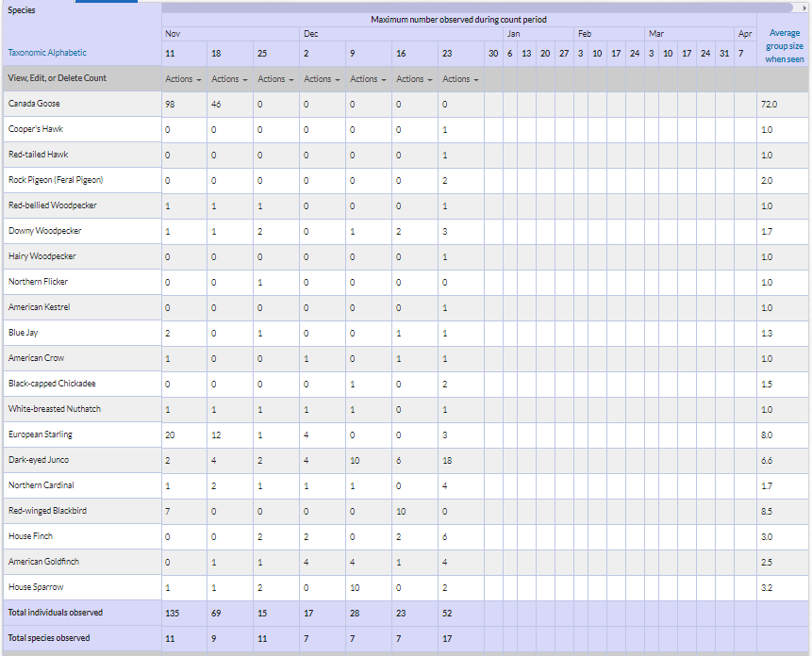Select the White-breasted Nuthatch label

(x=55, y=409)
